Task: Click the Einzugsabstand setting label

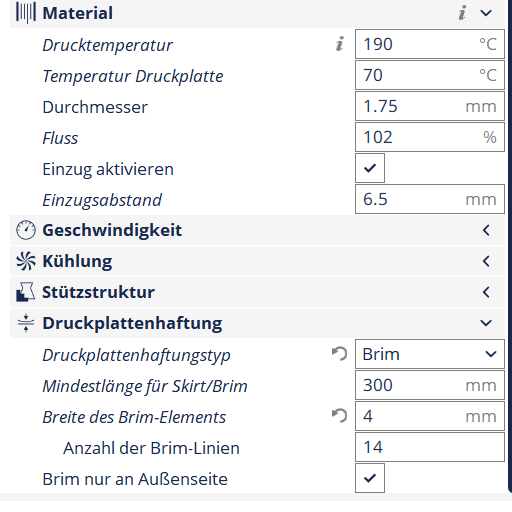Action: click(x=102, y=201)
